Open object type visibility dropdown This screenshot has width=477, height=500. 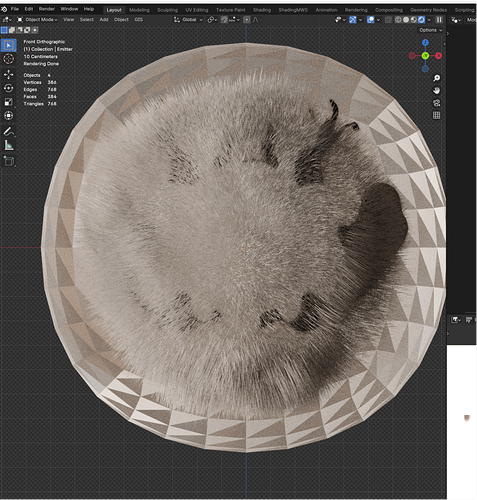340,20
